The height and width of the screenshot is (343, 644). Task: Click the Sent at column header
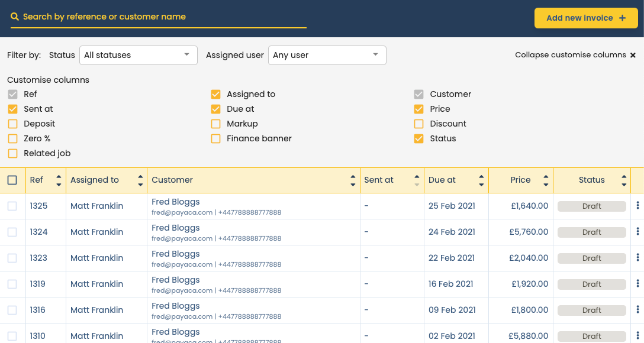tap(379, 180)
